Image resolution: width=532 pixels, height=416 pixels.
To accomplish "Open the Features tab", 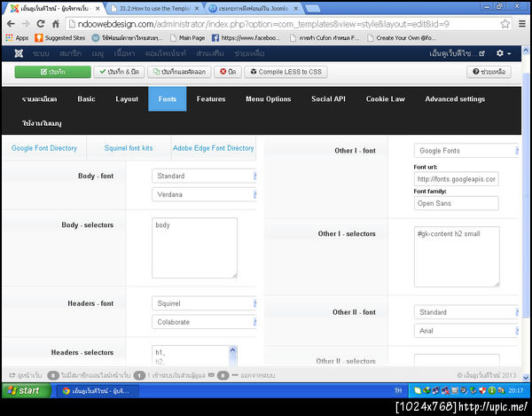I will [211, 99].
